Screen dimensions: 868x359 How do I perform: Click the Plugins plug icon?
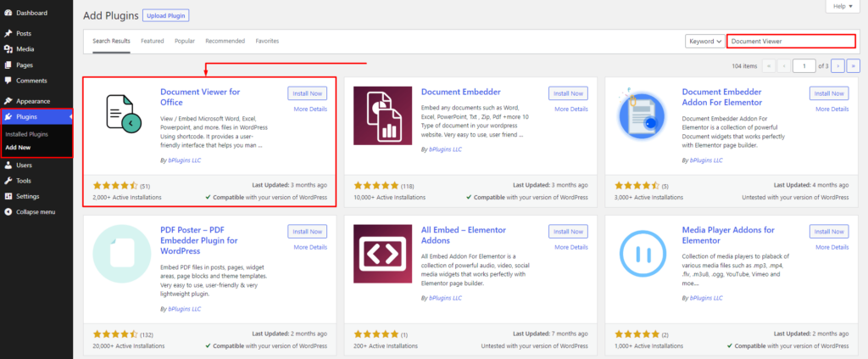(8, 117)
